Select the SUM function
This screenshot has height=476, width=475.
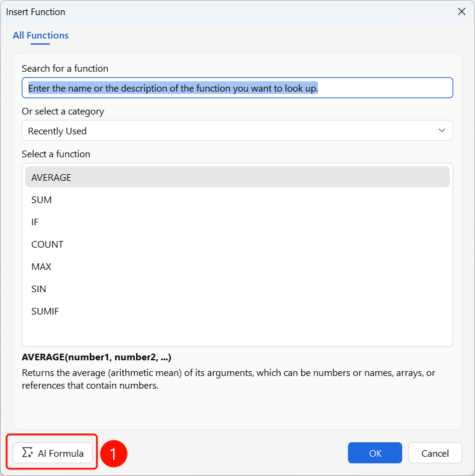pos(237,199)
